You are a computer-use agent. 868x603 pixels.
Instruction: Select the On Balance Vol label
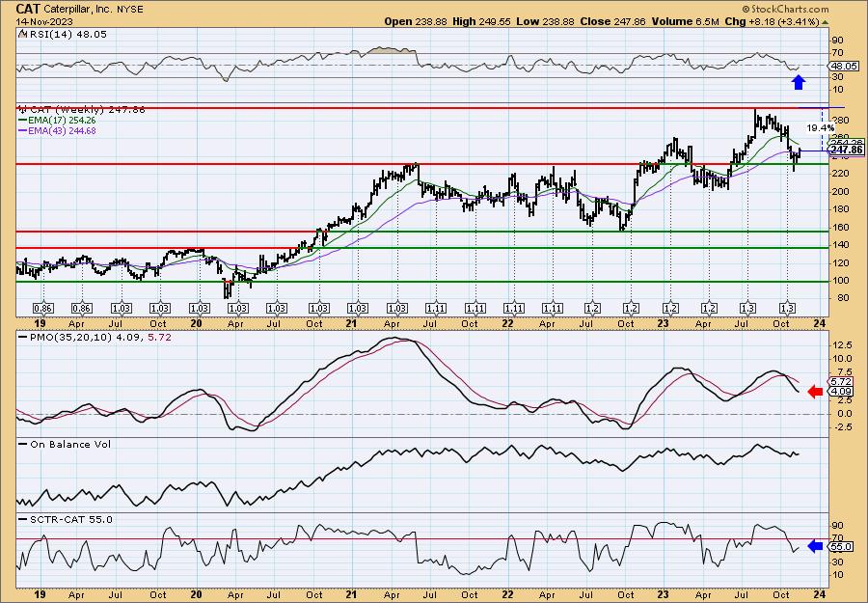(x=69, y=444)
